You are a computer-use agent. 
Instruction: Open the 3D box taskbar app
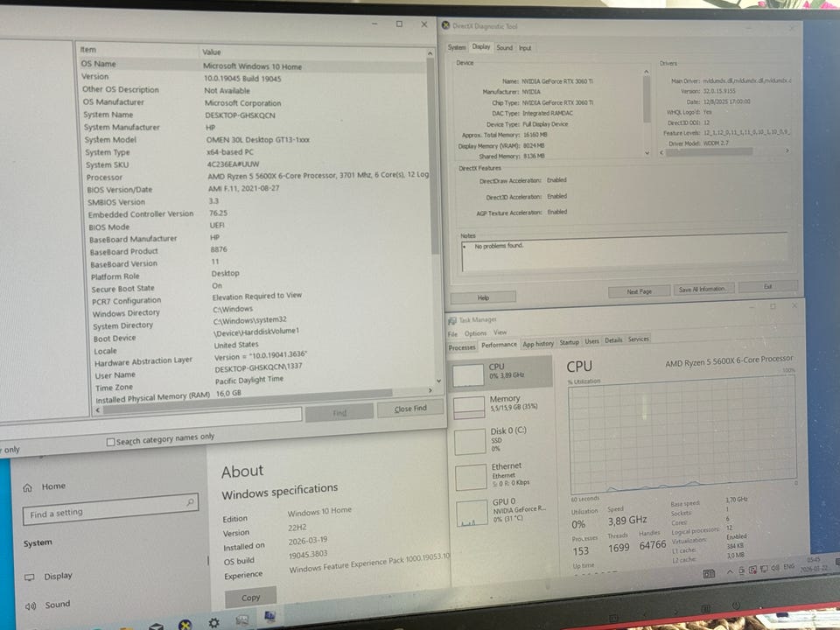[156, 626]
